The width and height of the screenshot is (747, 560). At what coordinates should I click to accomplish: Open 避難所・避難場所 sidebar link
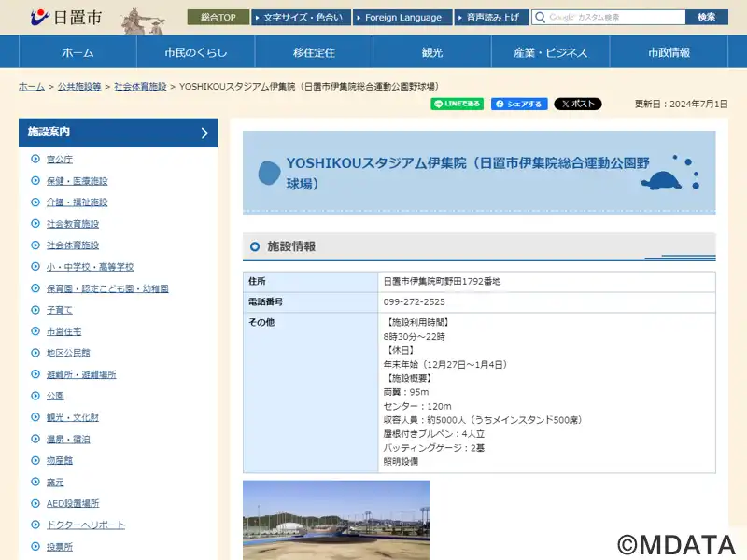(x=81, y=374)
